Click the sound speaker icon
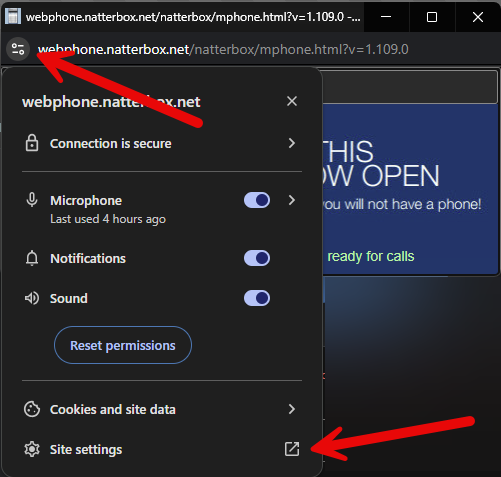501x477 pixels. click(32, 298)
